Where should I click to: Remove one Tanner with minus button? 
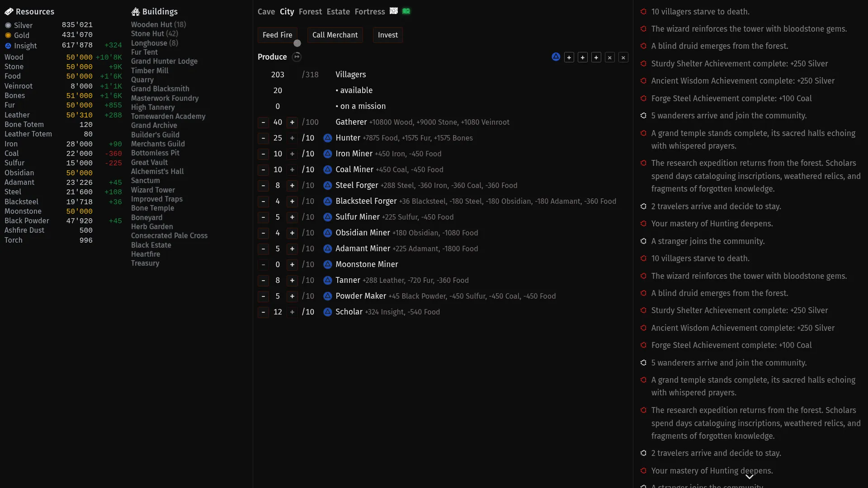263,280
